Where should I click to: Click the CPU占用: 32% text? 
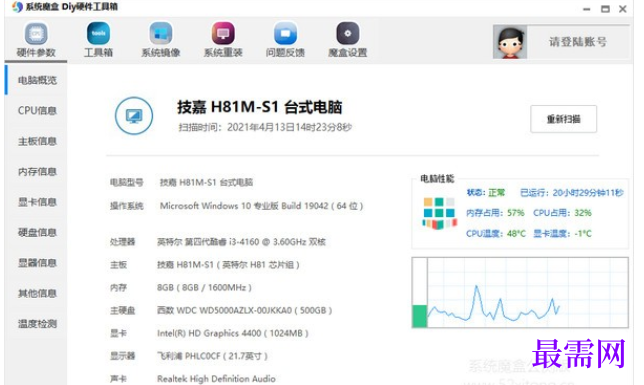(x=562, y=213)
